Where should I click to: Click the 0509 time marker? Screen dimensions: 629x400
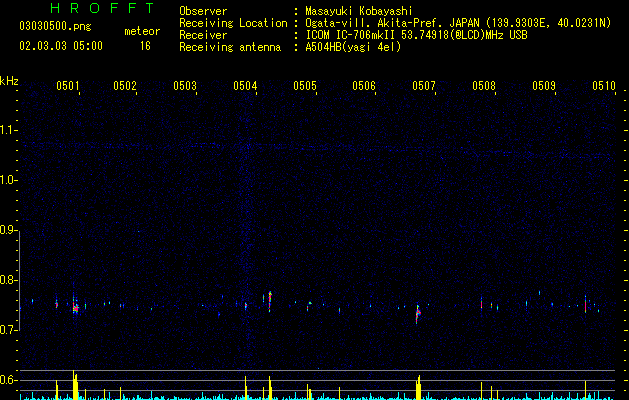544,85
